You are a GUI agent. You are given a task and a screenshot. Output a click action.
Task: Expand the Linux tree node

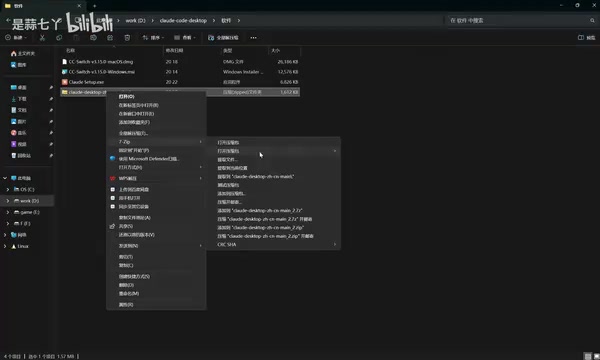[5, 246]
